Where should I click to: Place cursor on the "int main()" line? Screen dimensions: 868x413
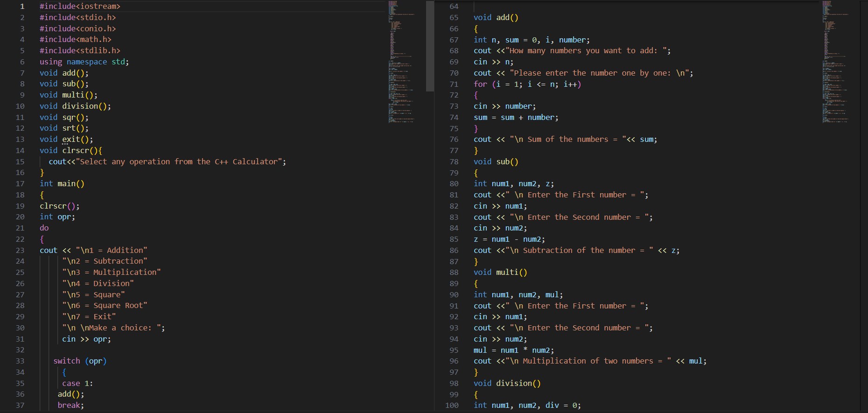click(62, 184)
